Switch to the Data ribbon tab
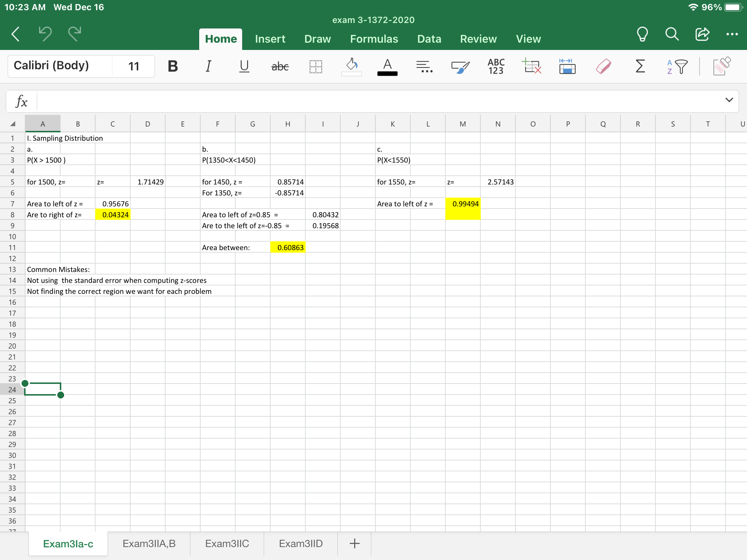 click(x=429, y=39)
